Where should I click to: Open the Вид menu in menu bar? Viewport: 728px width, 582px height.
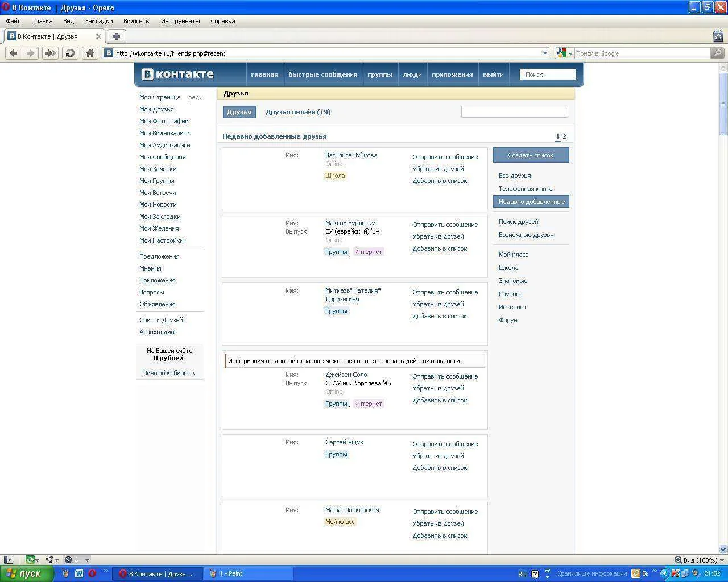[x=69, y=21]
